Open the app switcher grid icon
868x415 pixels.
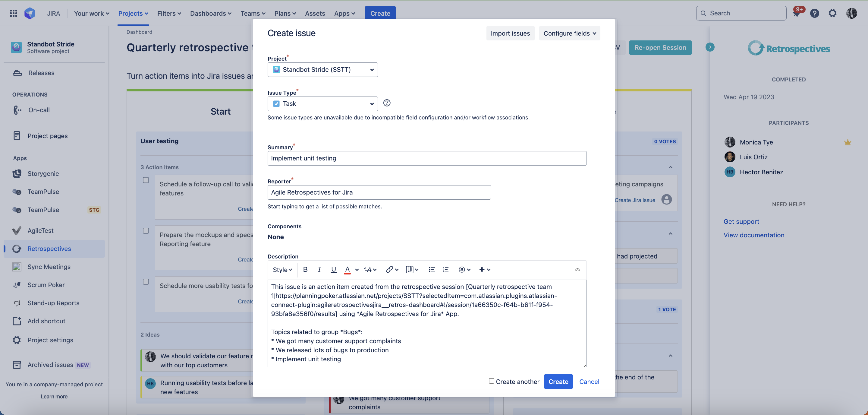(14, 13)
